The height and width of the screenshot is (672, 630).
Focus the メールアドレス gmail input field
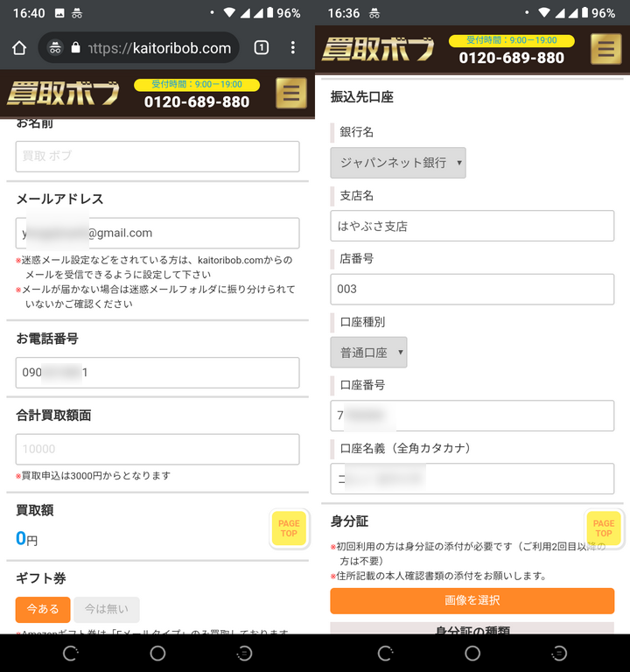pos(157,233)
